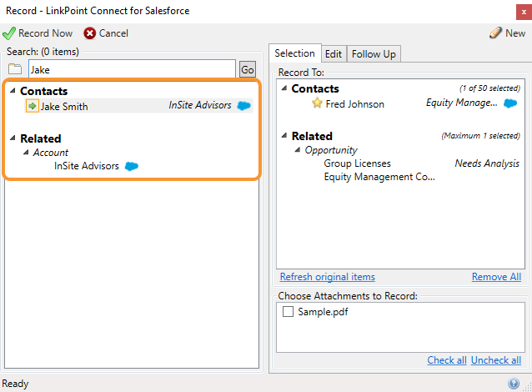Click the red Cancel icon
The width and height of the screenshot is (532, 392).
click(90, 33)
